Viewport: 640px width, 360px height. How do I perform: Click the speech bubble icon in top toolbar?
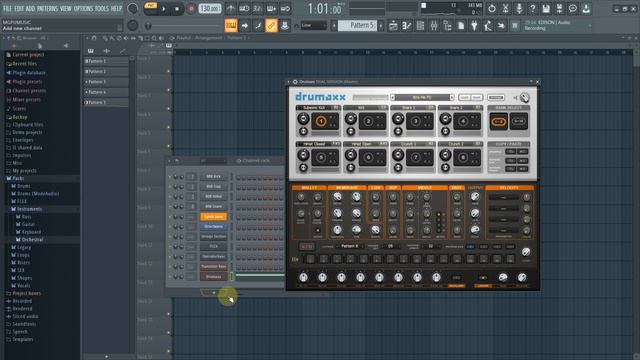(573, 9)
